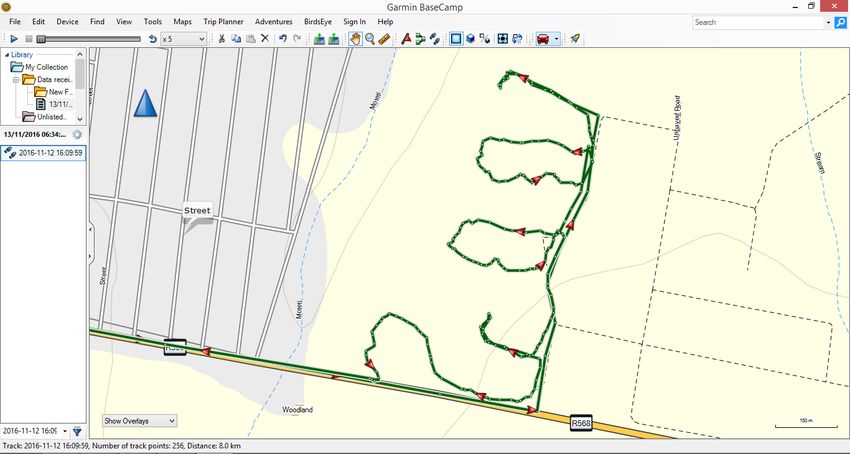
Task: Click the Paste clipboard icon
Action: pyautogui.click(x=250, y=39)
